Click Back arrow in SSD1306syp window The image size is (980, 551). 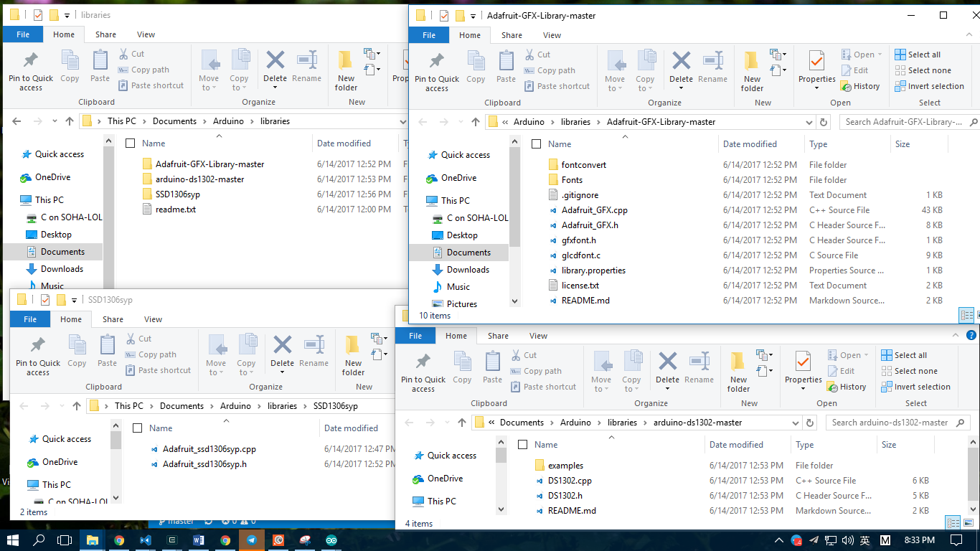pyautogui.click(x=24, y=406)
